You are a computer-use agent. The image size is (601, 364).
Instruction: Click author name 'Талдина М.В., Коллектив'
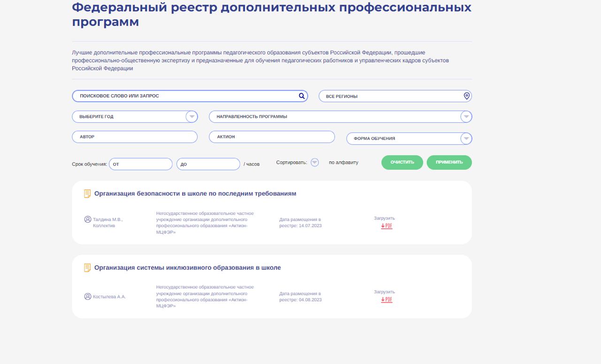point(108,222)
